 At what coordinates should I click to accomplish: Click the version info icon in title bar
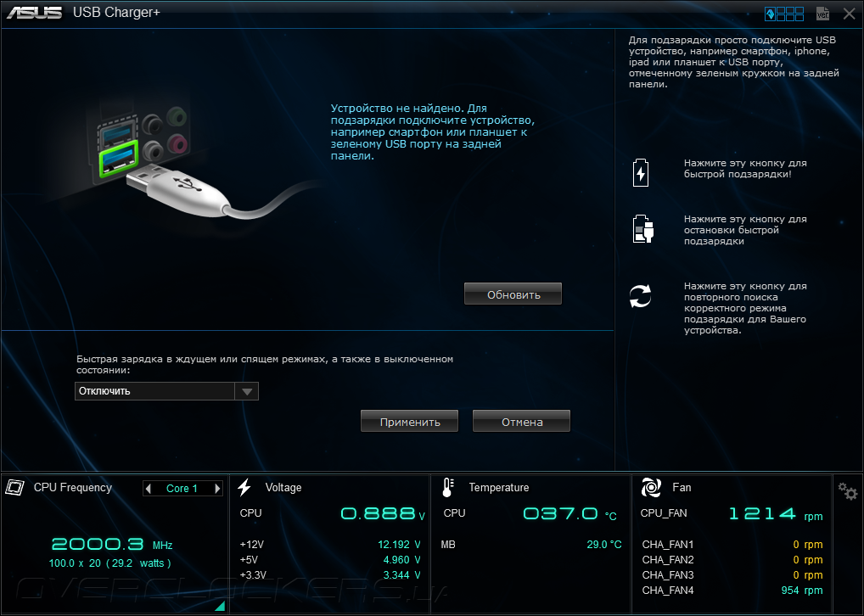click(822, 14)
